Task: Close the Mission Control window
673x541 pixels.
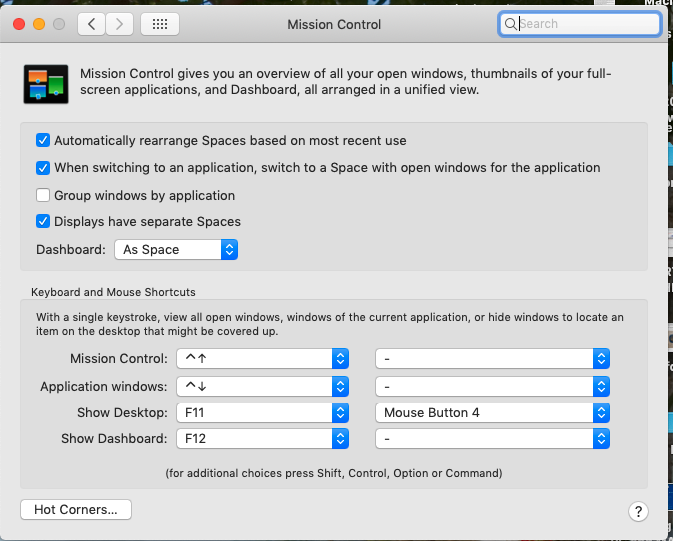Action: click(x=19, y=24)
